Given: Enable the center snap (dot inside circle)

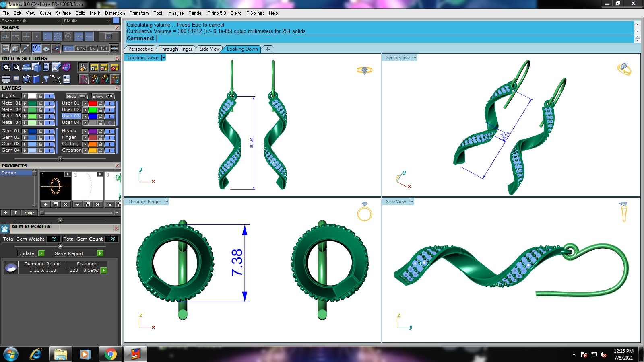Looking at the screenshot, I should pyautogui.click(x=68, y=37).
